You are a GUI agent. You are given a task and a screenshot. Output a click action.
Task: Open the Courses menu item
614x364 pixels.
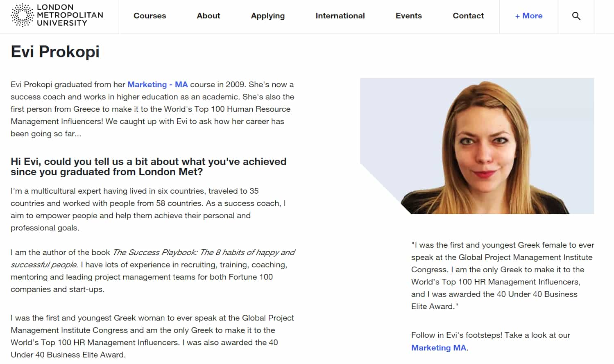[x=150, y=16]
